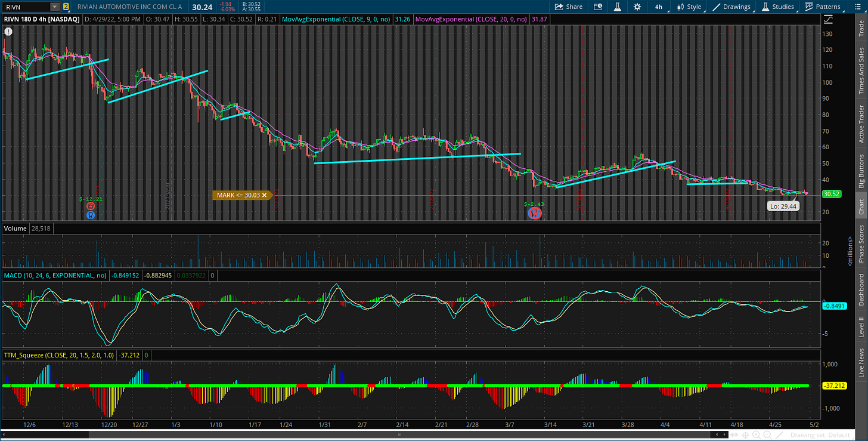Image resolution: width=868 pixels, height=441 pixels.
Task: Click the Share button
Action: coord(568,7)
